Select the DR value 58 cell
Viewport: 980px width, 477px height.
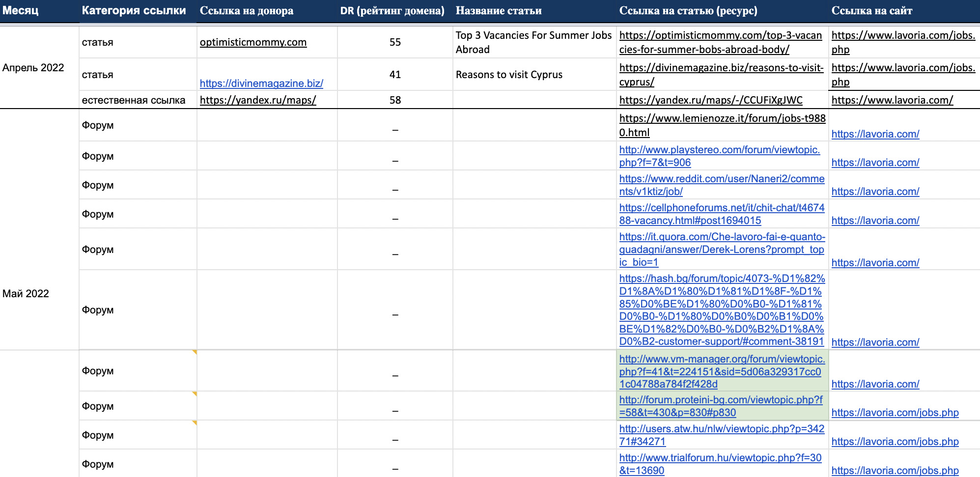[395, 100]
